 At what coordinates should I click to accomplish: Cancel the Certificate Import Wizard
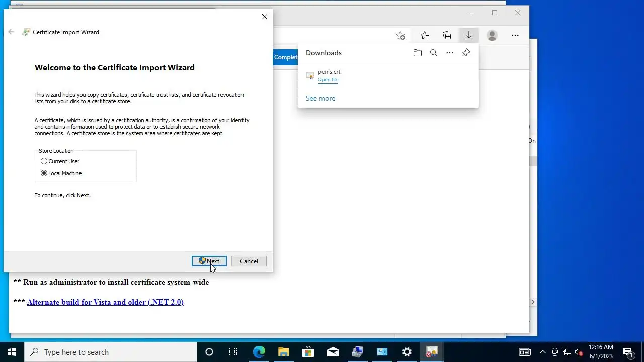pyautogui.click(x=249, y=261)
